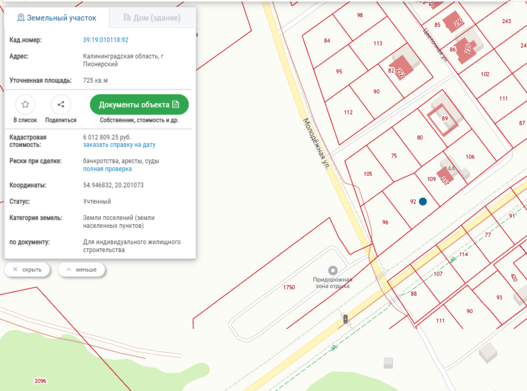The height and width of the screenshot is (391, 527).
Task: Click parcel label 84
Action: pyautogui.click(x=327, y=41)
